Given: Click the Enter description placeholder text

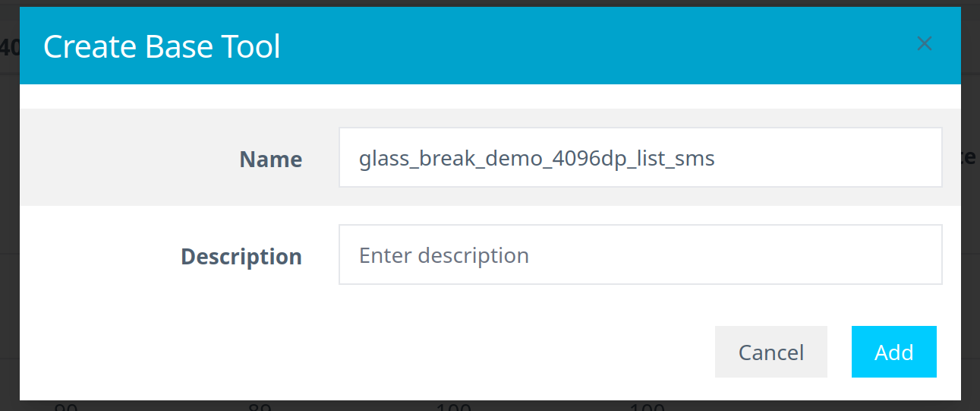Looking at the screenshot, I should pyautogui.click(x=443, y=255).
